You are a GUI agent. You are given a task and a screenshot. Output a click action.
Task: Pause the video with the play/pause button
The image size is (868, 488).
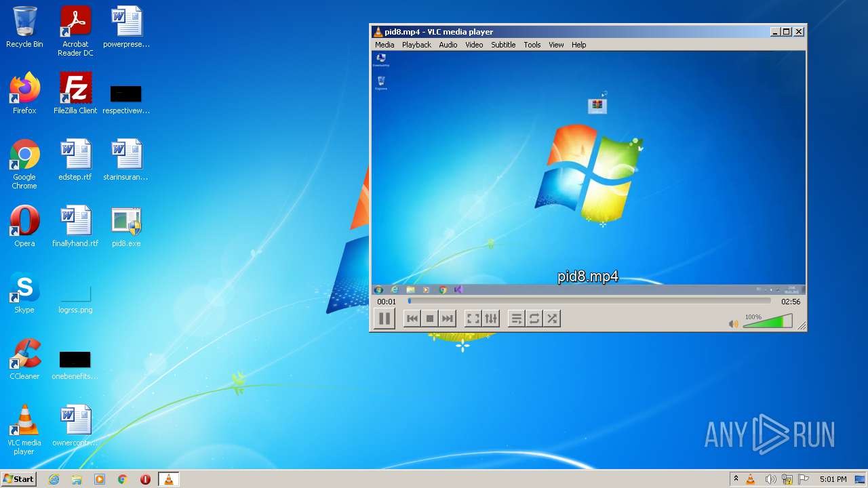pos(384,319)
